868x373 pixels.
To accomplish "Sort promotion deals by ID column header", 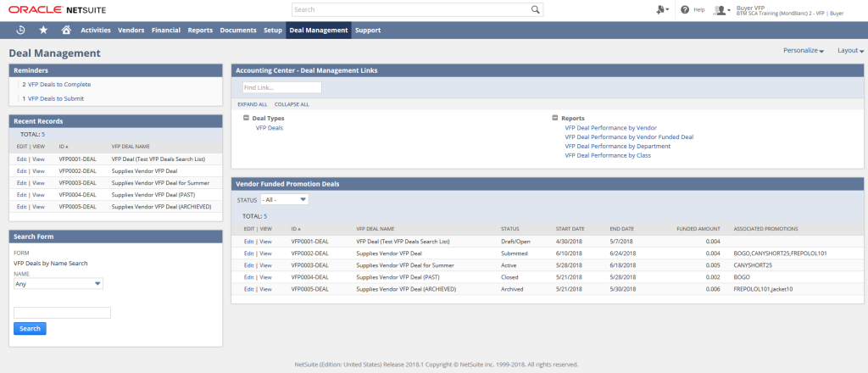I will (296, 229).
